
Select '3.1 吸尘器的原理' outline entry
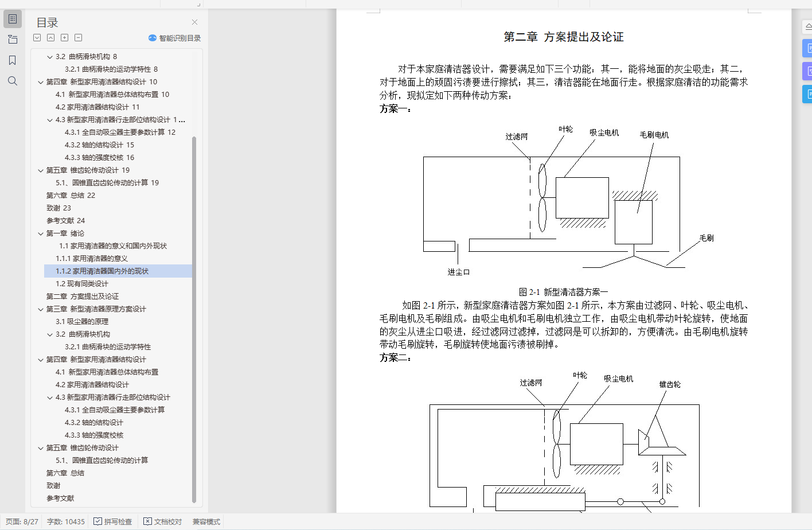pos(81,322)
